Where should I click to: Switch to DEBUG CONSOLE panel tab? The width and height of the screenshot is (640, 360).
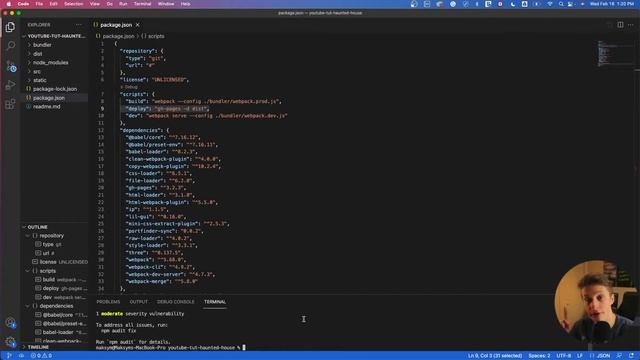click(x=176, y=302)
